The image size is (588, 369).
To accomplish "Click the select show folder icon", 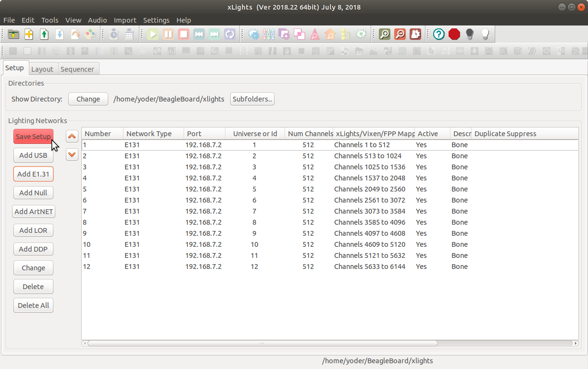I will pyautogui.click(x=13, y=34).
